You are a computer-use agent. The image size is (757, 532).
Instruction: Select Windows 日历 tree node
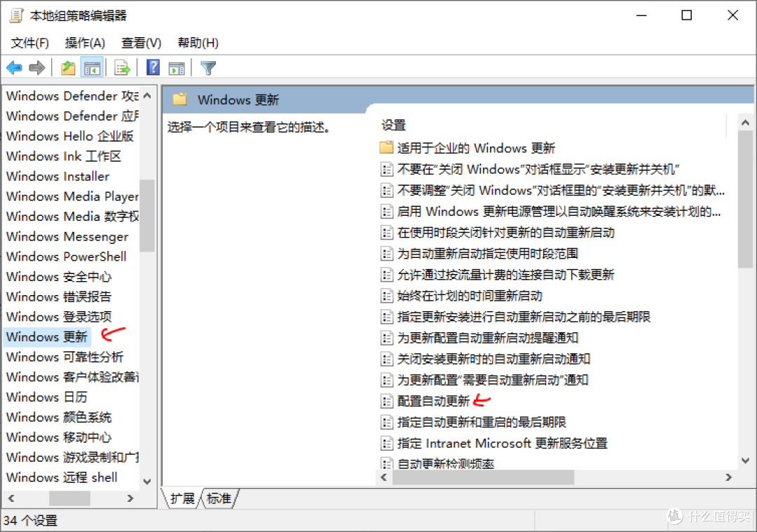coord(46,397)
